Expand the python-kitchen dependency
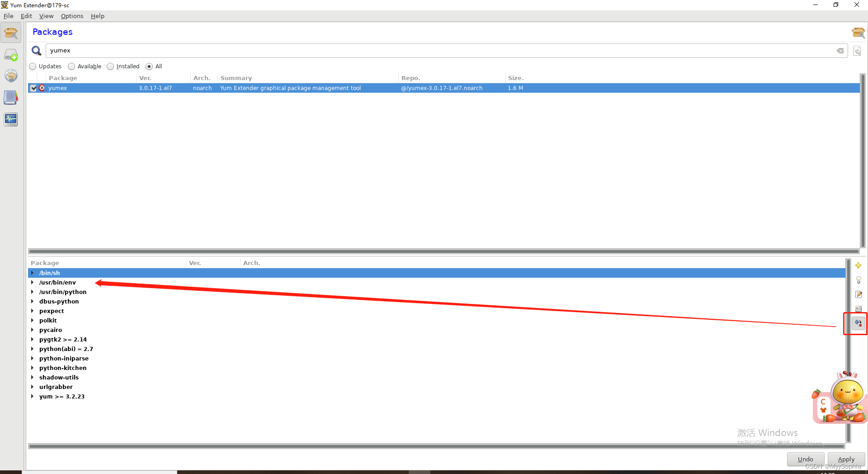 [33, 368]
